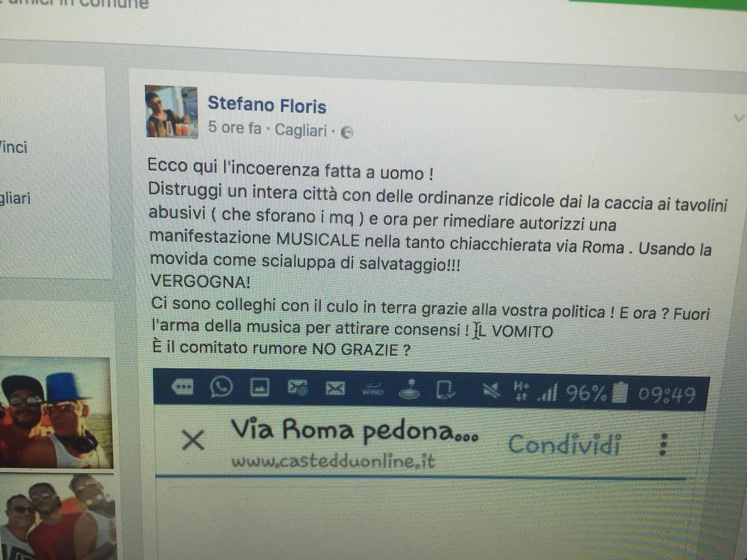Open the three-dot overflow menu beside Condividi
This screenshot has height=560, width=747.
pyautogui.click(x=663, y=444)
